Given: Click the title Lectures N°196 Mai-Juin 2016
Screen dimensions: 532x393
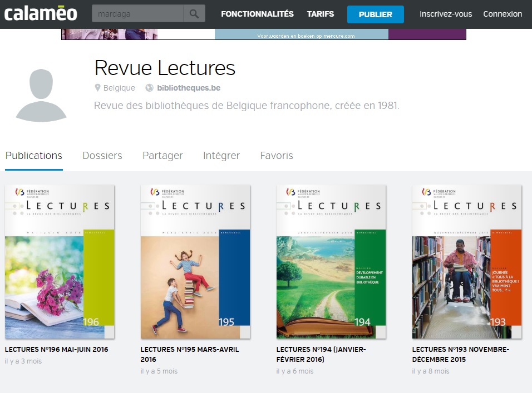Looking at the screenshot, I should tap(56, 349).
